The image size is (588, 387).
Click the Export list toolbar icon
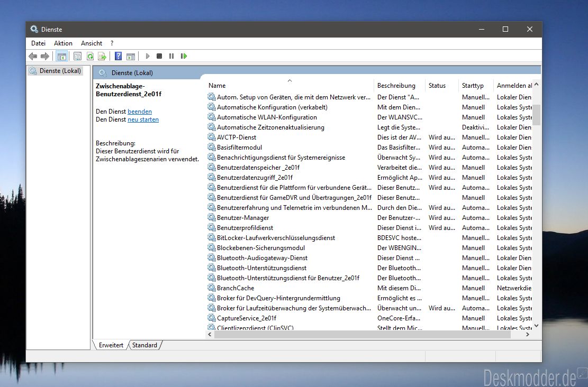(102, 56)
